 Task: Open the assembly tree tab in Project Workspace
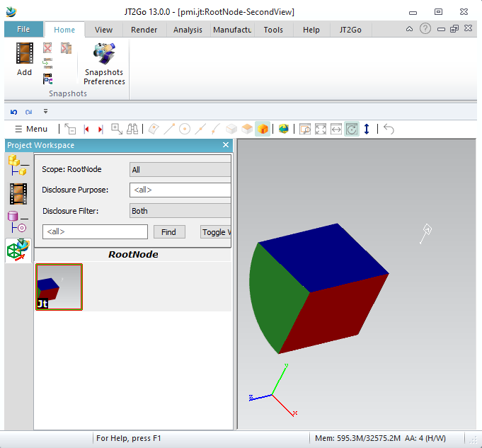[x=18, y=166]
